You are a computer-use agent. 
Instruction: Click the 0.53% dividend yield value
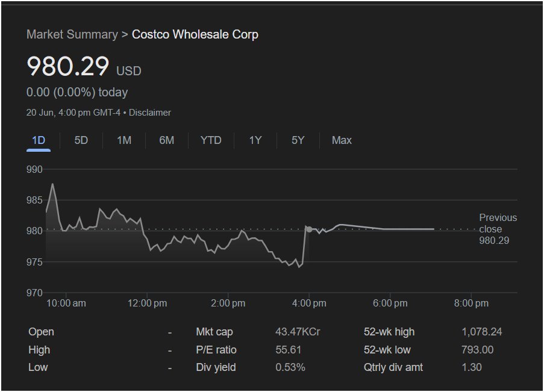(x=290, y=367)
